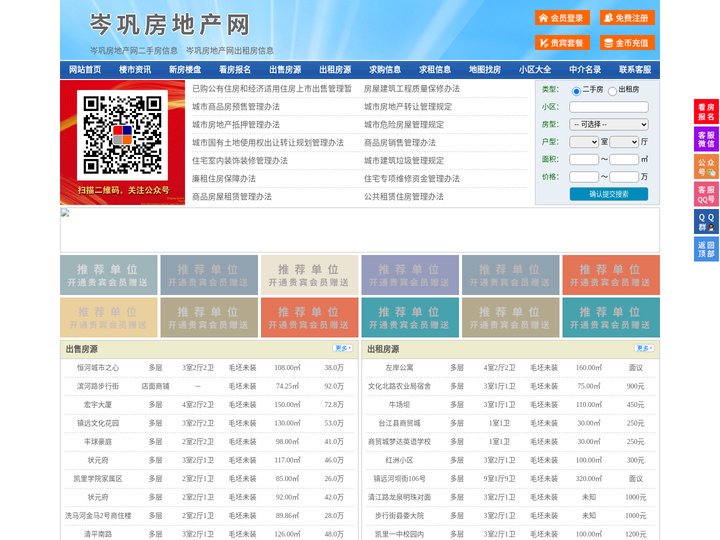Image resolution: width=720 pixels, height=540 pixels.
Task: Open the 红洲小区 rental listing
Action: [399, 460]
